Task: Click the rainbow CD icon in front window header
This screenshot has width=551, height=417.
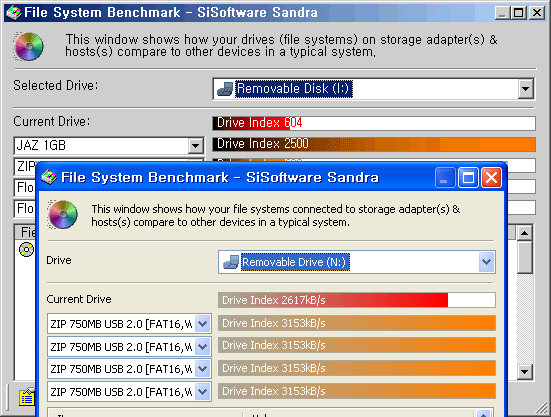Action: coord(63,214)
